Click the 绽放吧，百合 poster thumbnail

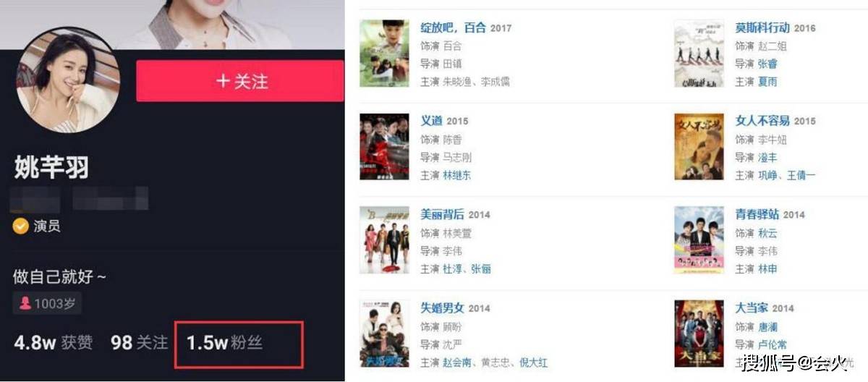click(384, 54)
